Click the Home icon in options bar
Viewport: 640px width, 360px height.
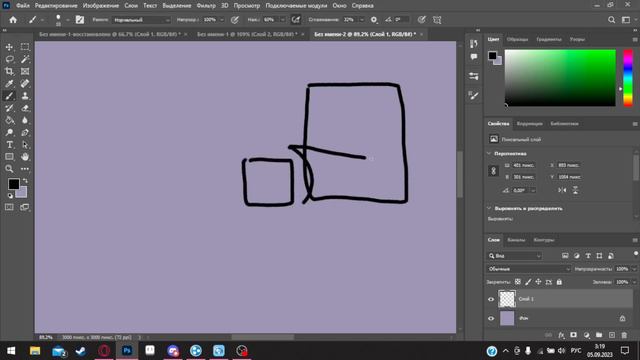[13, 20]
